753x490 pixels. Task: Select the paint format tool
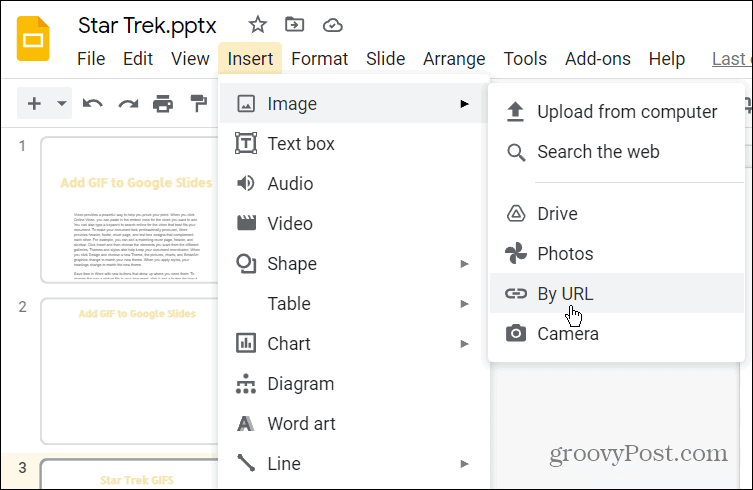[x=198, y=103]
